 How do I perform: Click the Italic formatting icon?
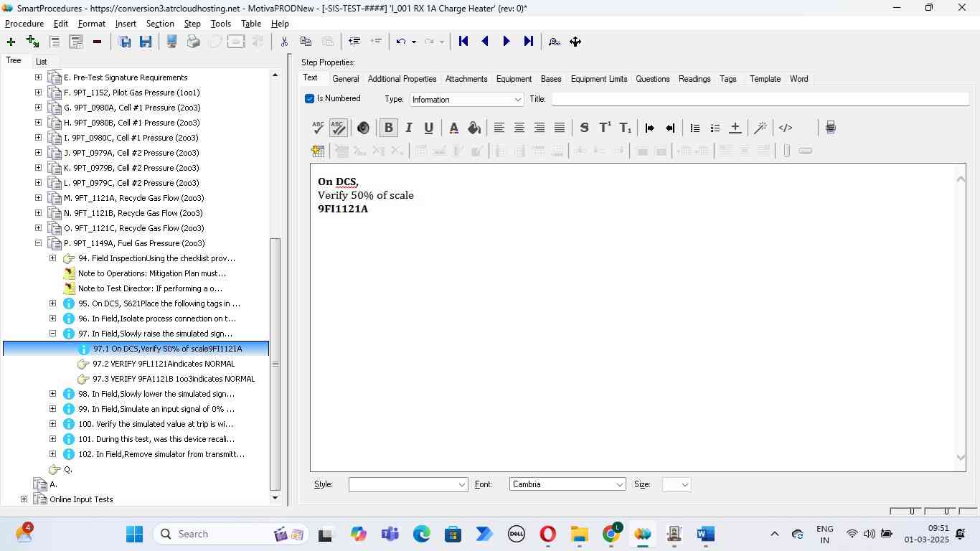pyautogui.click(x=409, y=128)
